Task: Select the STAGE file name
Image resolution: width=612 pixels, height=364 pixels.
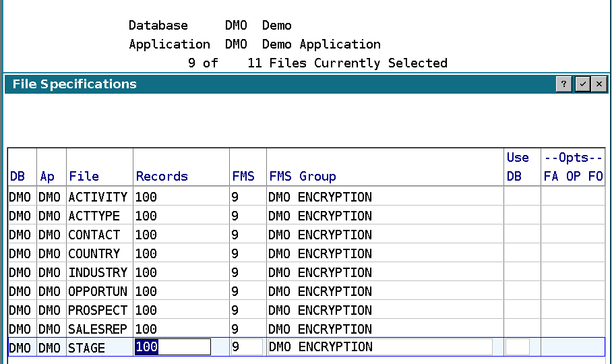Action: (87, 348)
